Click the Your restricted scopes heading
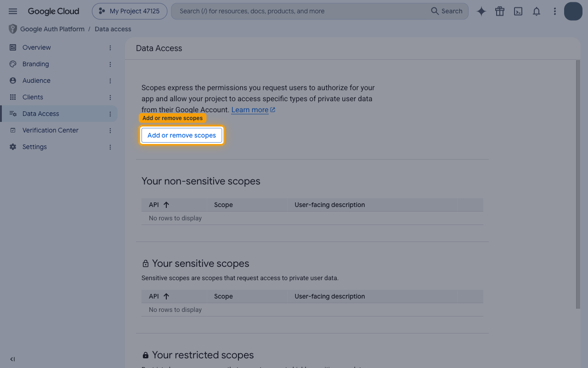This screenshot has width=588, height=368. pos(203,355)
